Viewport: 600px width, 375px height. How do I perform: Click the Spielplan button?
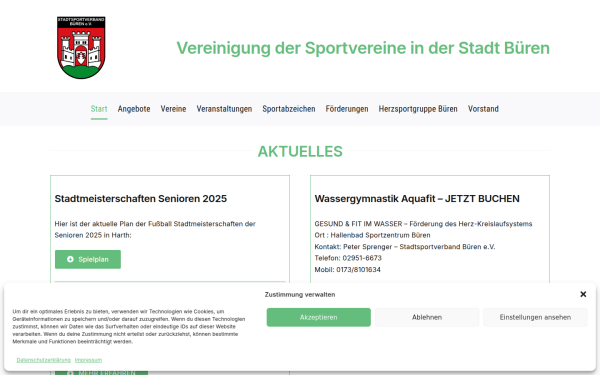[88, 259]
